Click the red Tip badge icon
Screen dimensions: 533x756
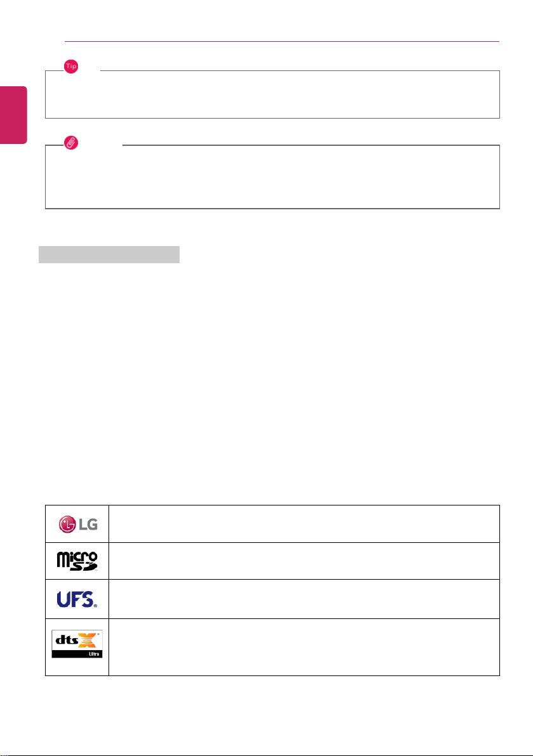tap(71, 67)
